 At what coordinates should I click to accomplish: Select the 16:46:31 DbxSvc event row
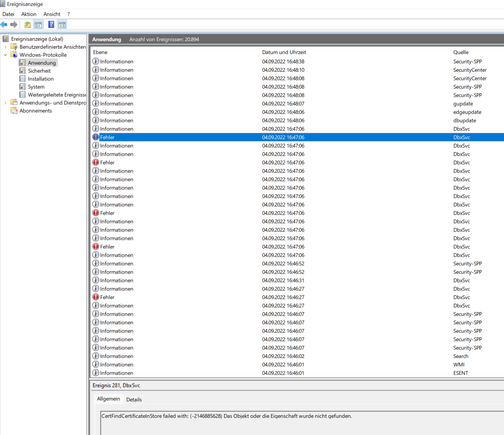[x=297, y=280]
